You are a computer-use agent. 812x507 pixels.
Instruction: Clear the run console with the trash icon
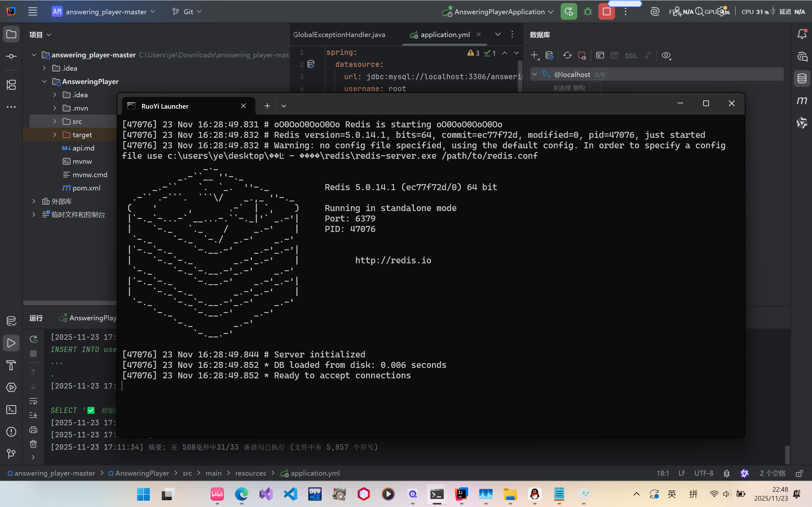(x=33, y=444)
